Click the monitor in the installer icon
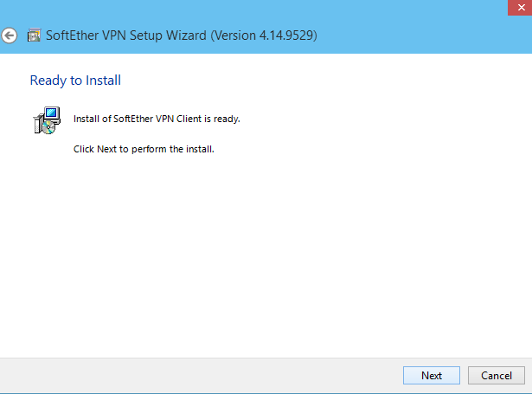 51,113
